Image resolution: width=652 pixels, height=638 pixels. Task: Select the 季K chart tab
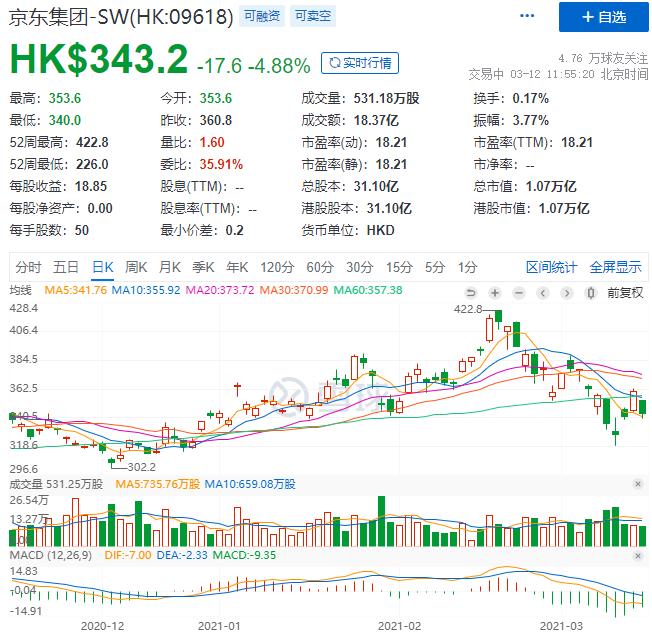pos(203,267)
